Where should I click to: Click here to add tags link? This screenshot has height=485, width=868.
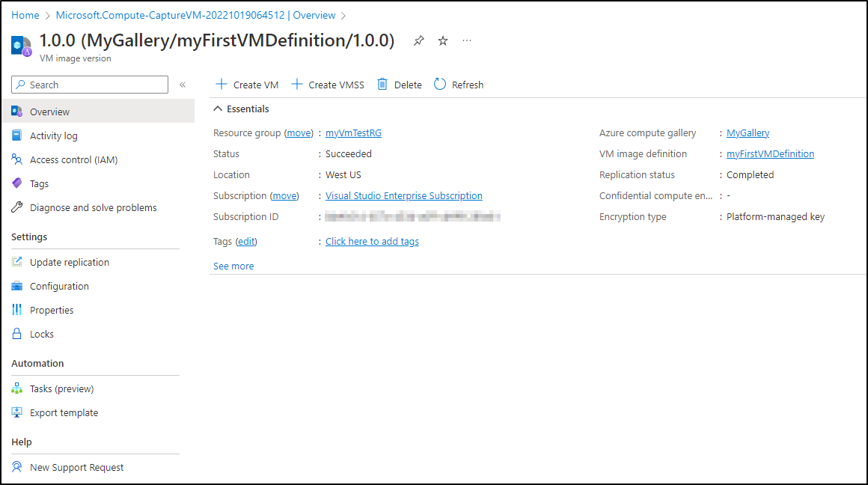click(x=372, y=242)
